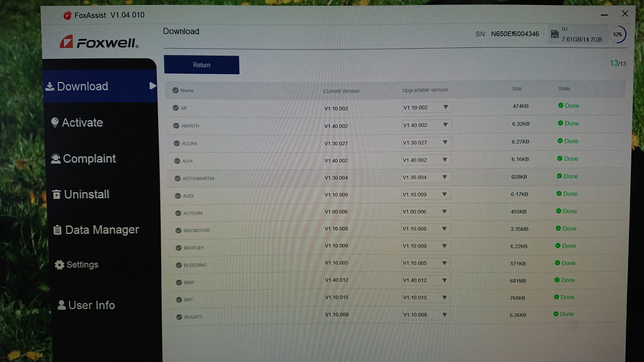Viewport: 644px width, 362px height.
Task: Click the Name column header
Action: [187, 90]
